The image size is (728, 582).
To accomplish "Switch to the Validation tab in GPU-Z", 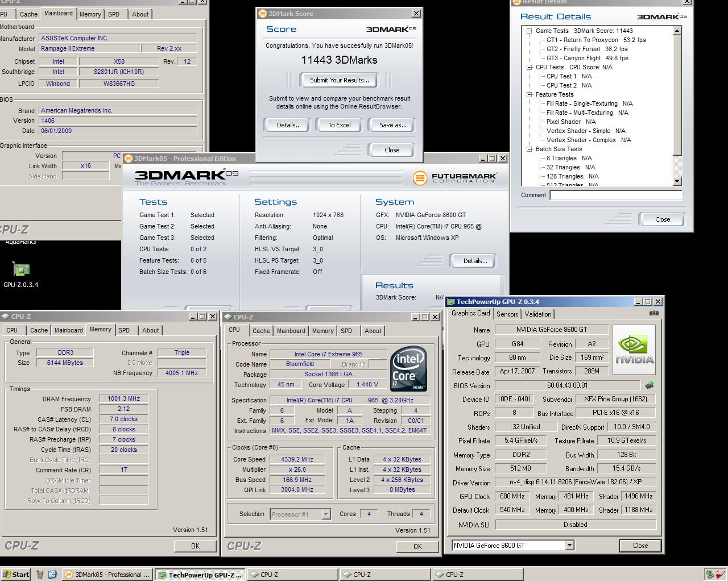I will point(537,314).
